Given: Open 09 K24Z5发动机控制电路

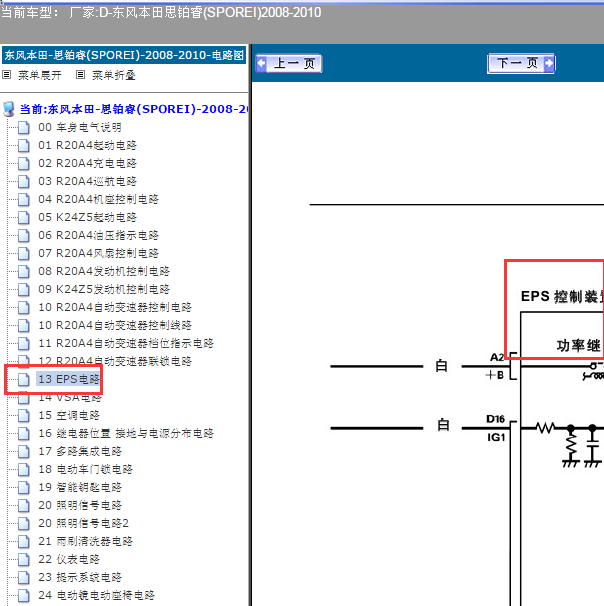Looking at the screenshot, I should [104, 289].
